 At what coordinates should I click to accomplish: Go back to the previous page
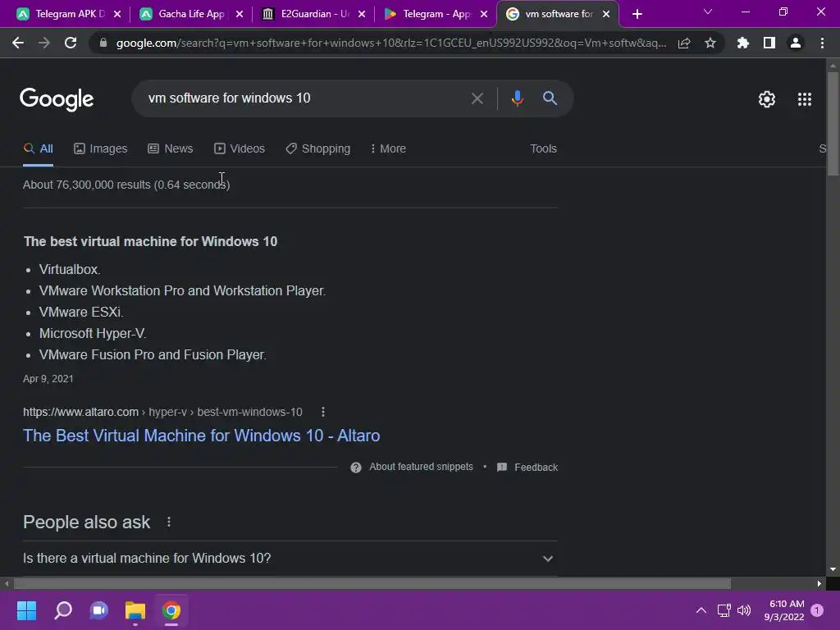[x=18, y=43]
